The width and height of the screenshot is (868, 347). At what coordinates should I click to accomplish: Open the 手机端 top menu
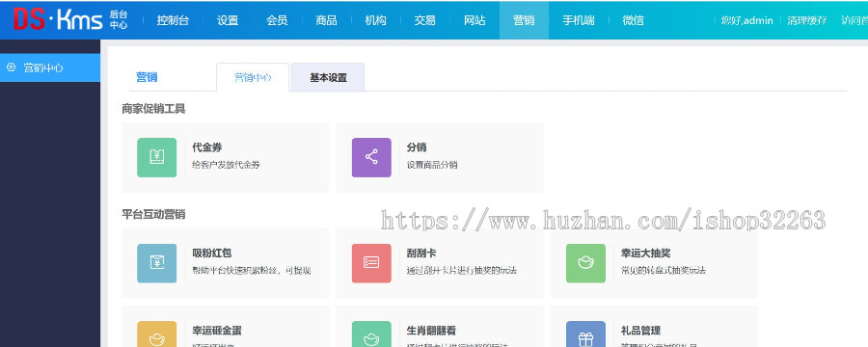click(579, 20)
